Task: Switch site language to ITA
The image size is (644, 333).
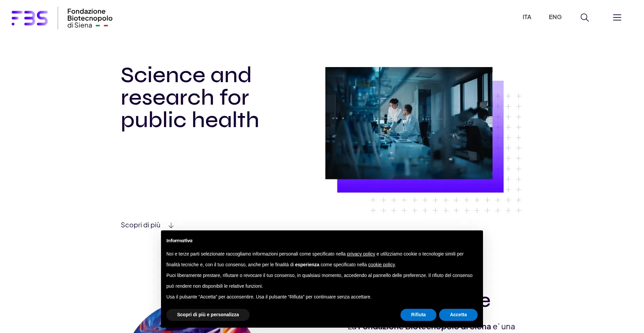Action: tap(527, 17)
